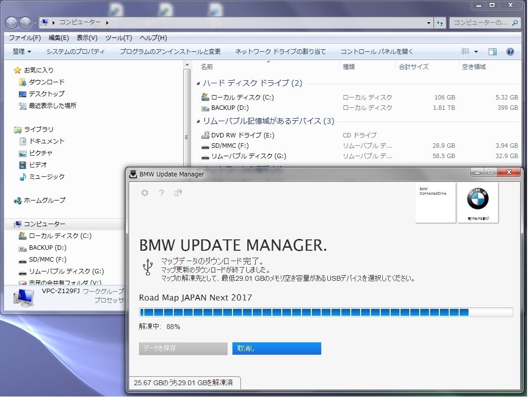
Task: Open 表示(V) menu
Action: tap(88, 38)
